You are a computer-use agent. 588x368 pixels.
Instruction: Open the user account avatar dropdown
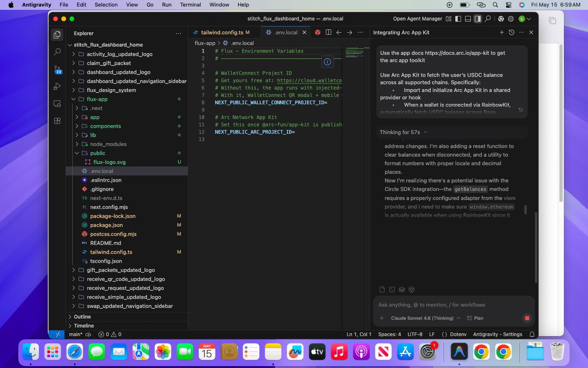click(x=524, y=19)
